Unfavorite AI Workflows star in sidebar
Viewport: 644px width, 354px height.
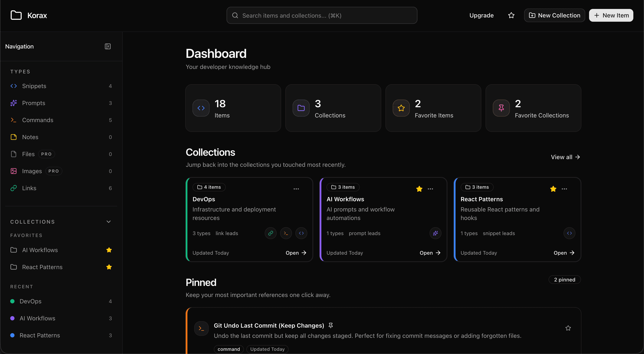pos(109,250)
